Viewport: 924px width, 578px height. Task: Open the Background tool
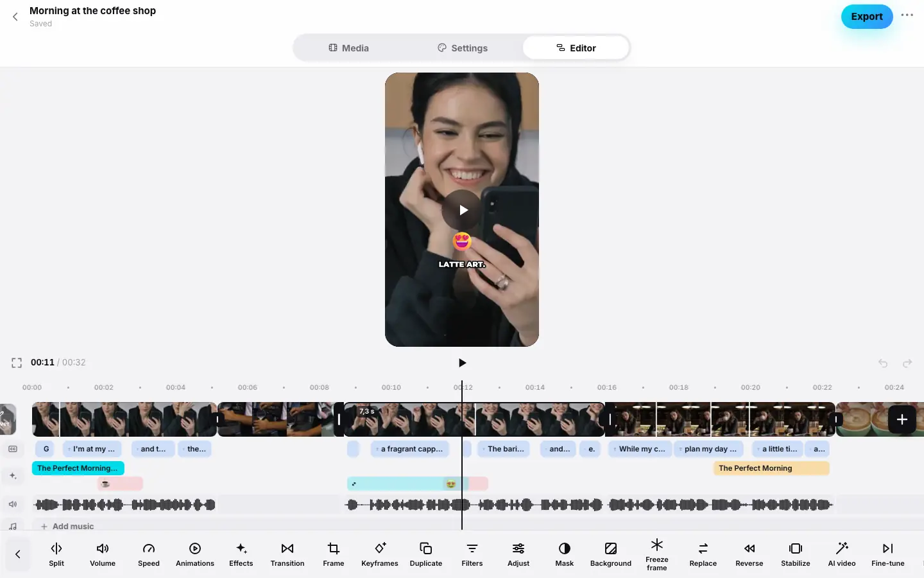611,554
